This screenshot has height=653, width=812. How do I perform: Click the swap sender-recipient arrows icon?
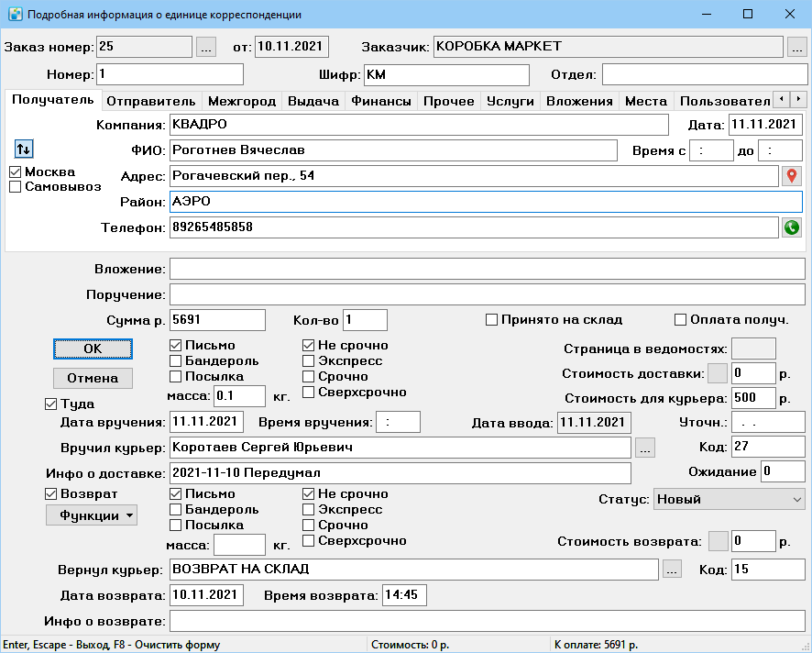23,149
